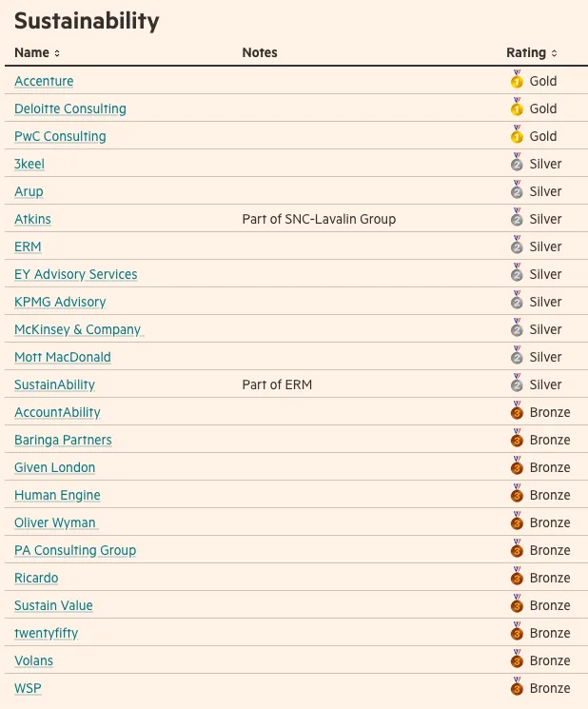
Task: Click silver medal icon for EY Advisory Services
Action: pos(517,272)
